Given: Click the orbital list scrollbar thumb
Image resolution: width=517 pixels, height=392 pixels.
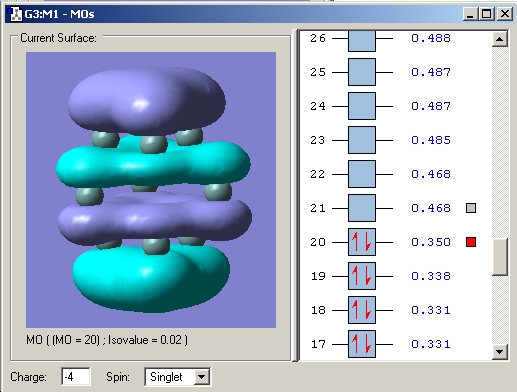Looking at the screenshot, I should coord(499,257).
